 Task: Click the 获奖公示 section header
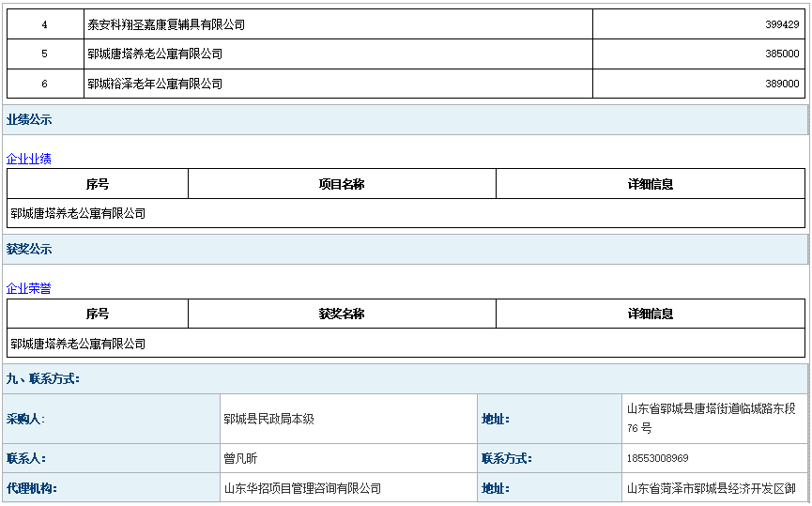point(29,250)
